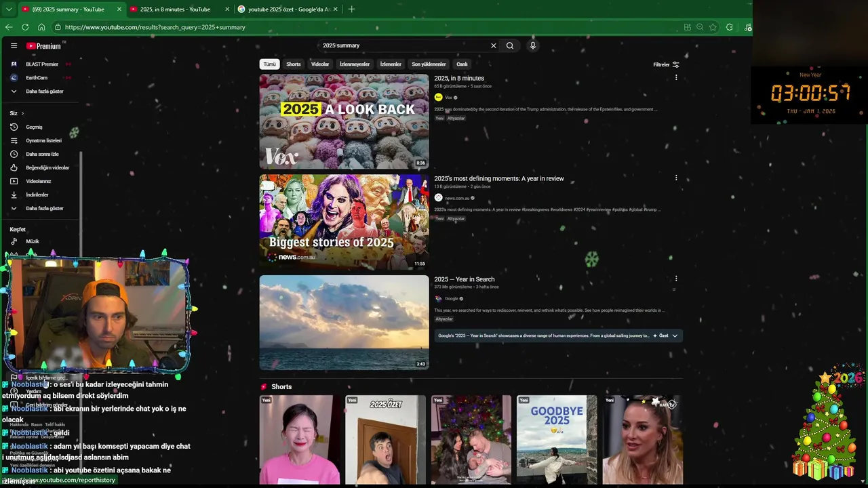Image resolution: width=868 pixels, height=488 pixels.
Task: Click the zoom-out magnifier in address bar
Action: click(700, 27)
